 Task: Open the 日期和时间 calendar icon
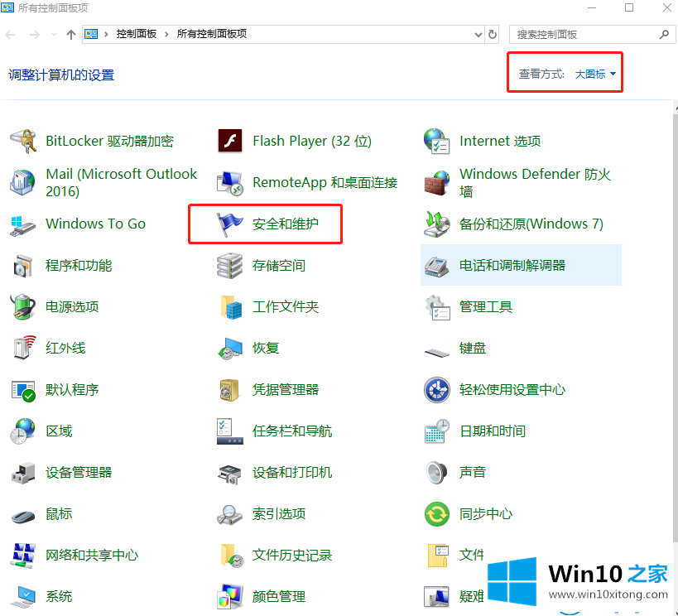click(x=437, y=431)
